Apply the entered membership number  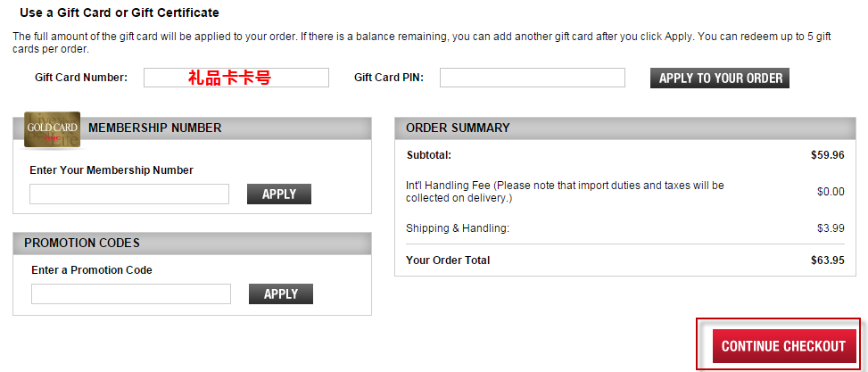point(279,194)
